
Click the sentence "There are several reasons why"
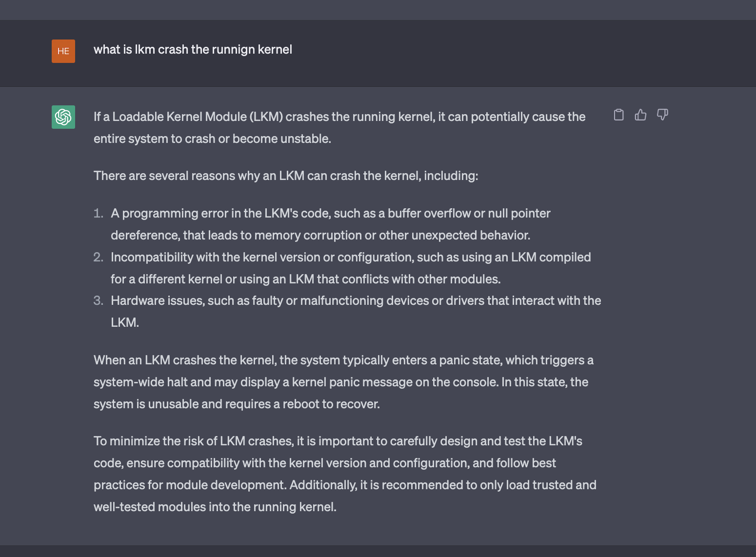(x=286, y=176)
